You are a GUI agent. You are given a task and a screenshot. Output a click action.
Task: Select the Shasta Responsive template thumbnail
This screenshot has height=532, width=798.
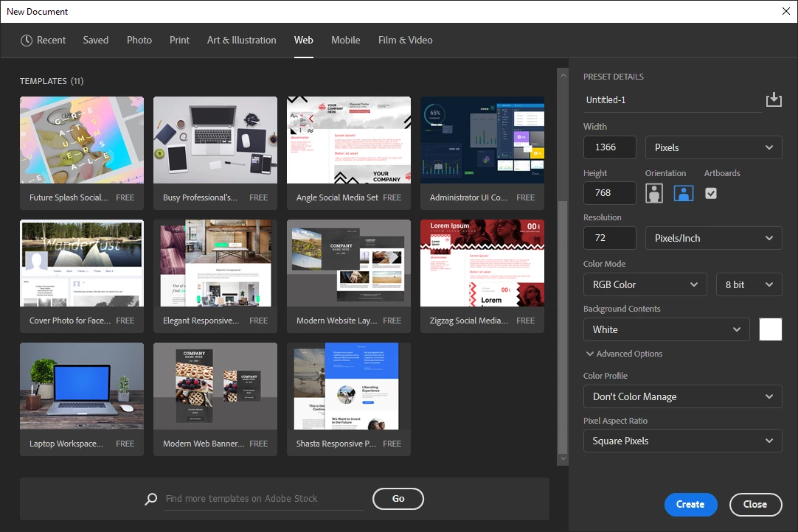point(349,386)
